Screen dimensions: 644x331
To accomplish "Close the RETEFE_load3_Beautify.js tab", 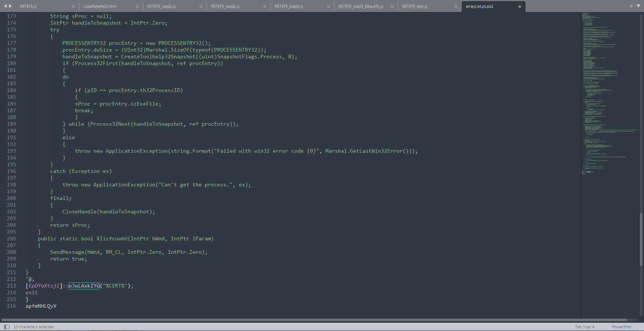I will (x=392, y=7).
